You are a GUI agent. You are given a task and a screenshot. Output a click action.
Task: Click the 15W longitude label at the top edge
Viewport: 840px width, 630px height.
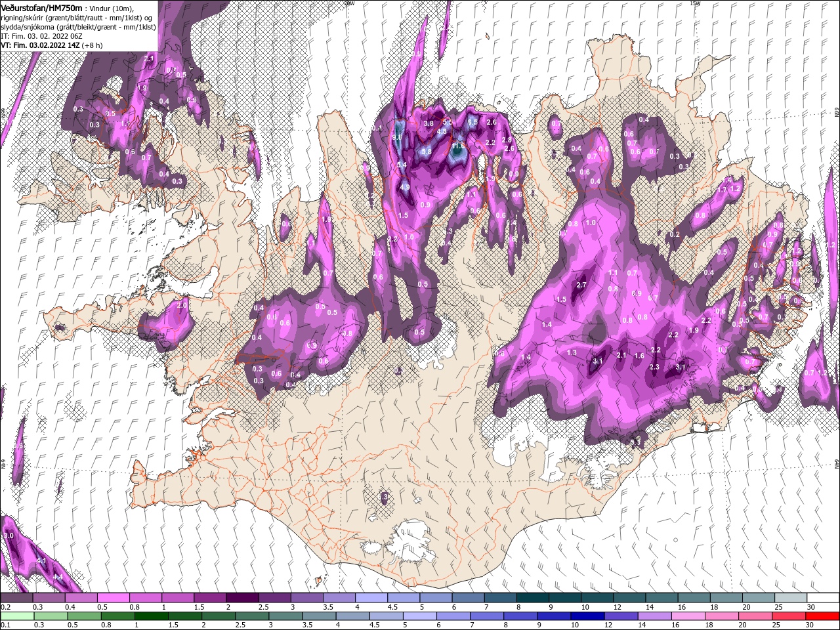click(695, 3)
